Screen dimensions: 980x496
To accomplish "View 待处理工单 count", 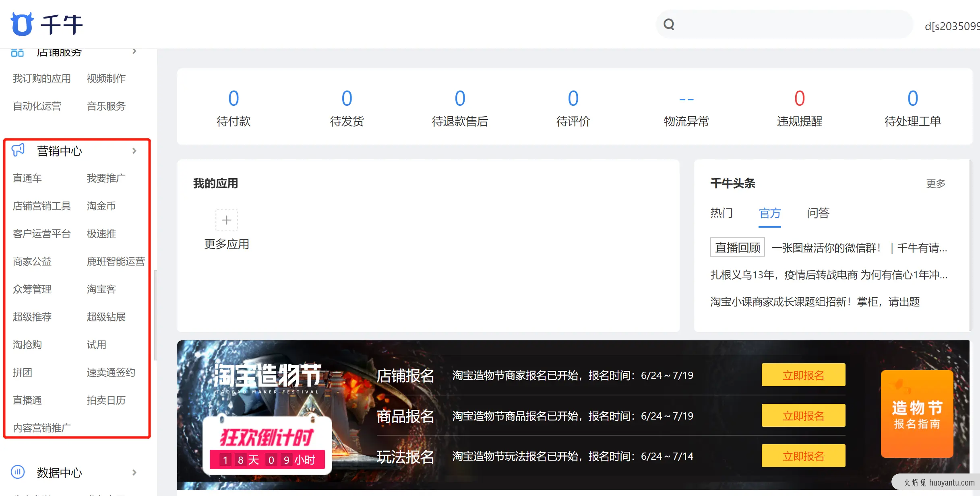I will (912, 108).
